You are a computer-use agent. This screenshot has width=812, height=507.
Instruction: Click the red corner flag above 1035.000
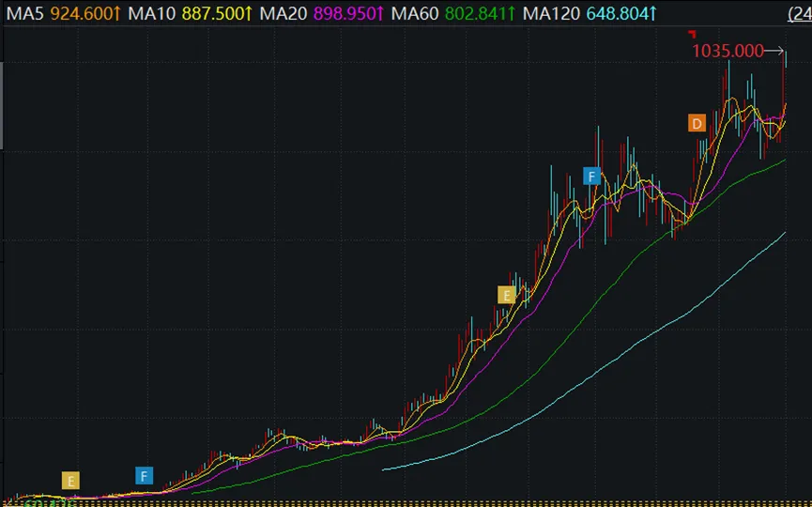(x=692, y=36)
